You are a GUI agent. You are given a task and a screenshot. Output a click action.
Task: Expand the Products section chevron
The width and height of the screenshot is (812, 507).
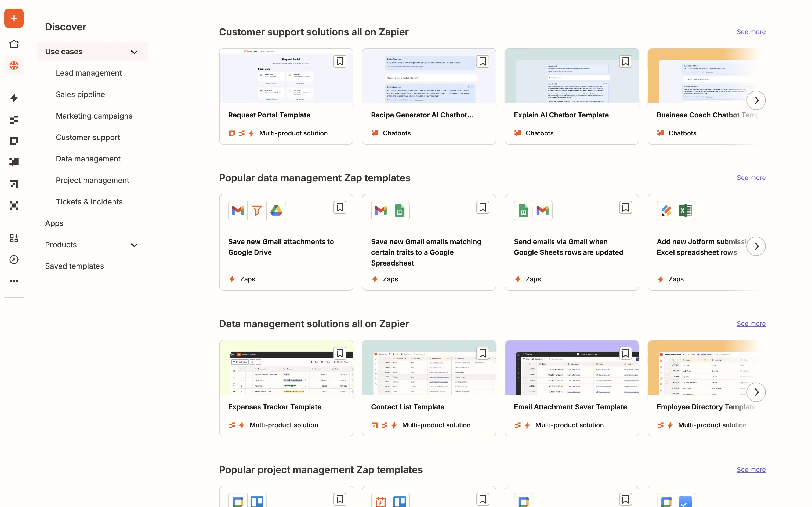[x=134, y=245]
